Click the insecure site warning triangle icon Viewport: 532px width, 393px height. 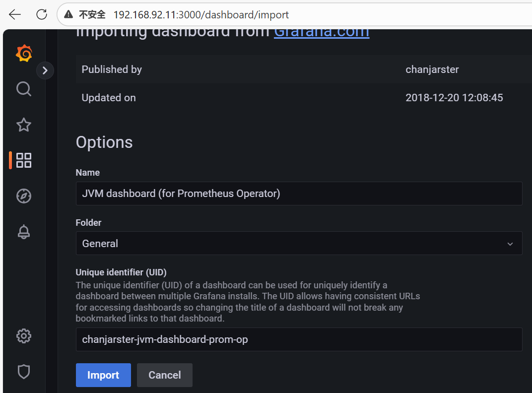tap(68, 14)
